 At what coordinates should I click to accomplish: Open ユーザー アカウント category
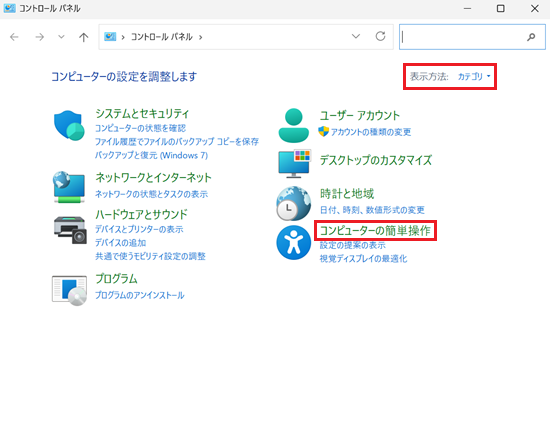tap(360, 115)
